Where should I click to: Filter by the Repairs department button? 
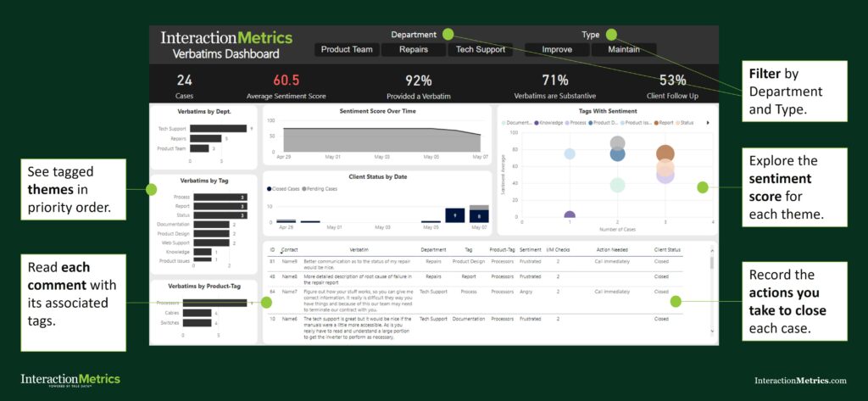coord(414,50)
